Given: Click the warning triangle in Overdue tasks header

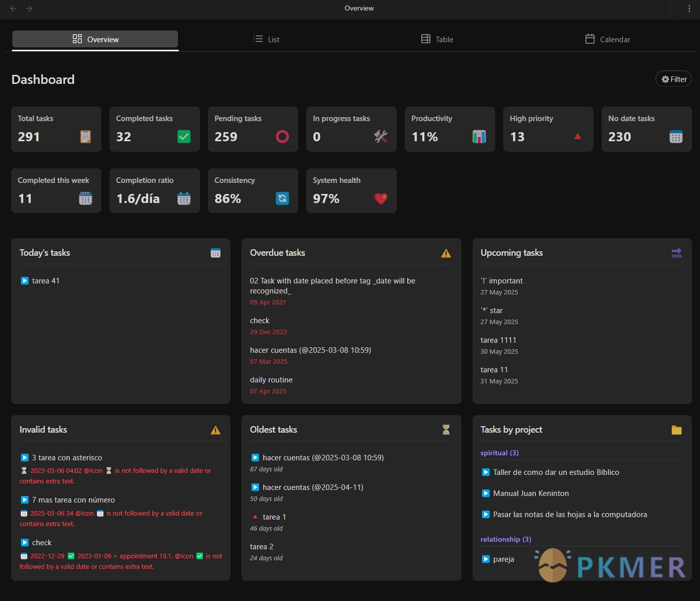Looking at the screenshot, I should click(446, 253).
